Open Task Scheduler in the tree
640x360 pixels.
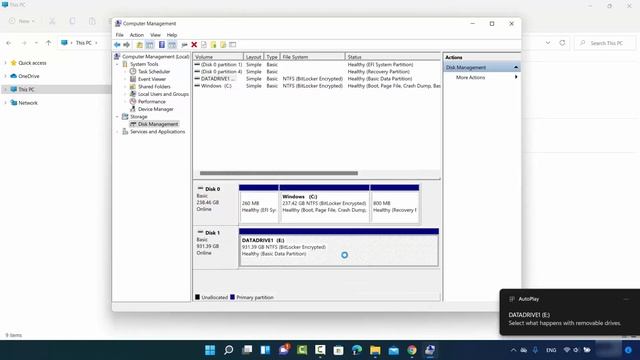click(x=154, y=71)
